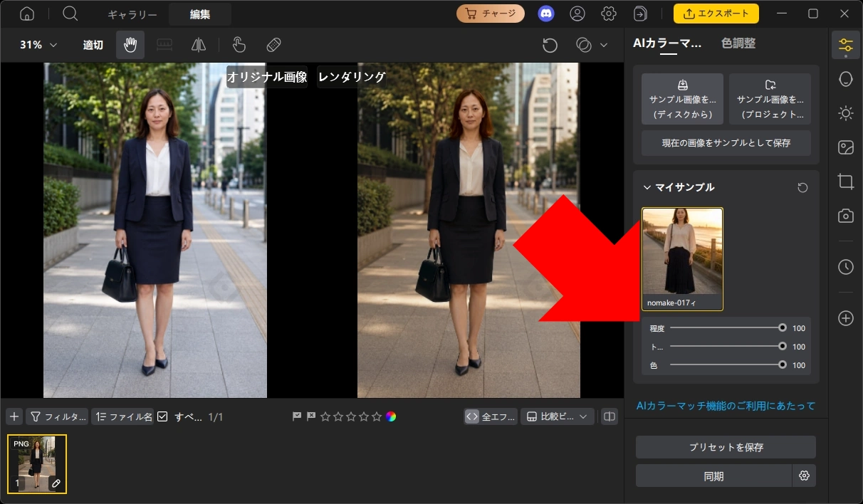Select the PNG filmstrip thumbnail
The image size is (863, 504).
[x=37, y=463]
